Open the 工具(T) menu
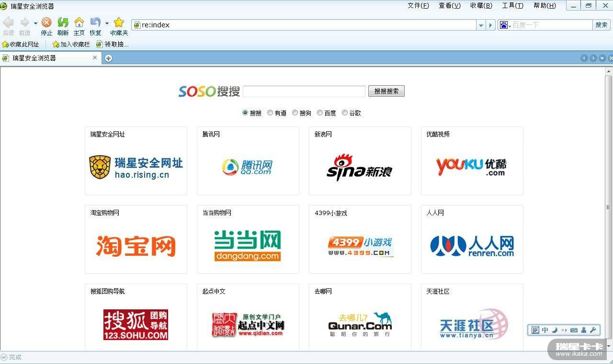The width and height of the screenshot is (613, 364). click(512, 6)
